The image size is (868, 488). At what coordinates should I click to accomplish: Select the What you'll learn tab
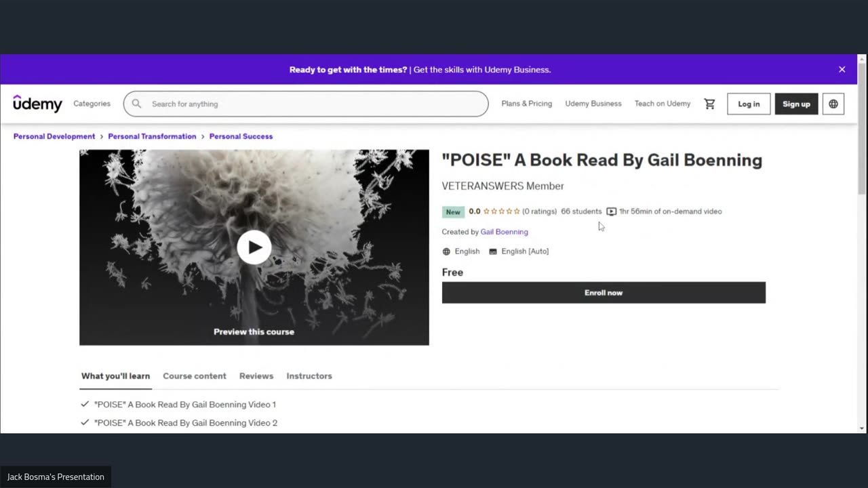click(115, 376)
